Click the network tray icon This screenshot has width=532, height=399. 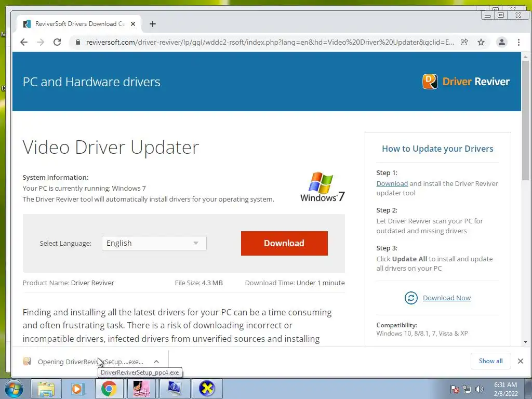click(467, 389)
